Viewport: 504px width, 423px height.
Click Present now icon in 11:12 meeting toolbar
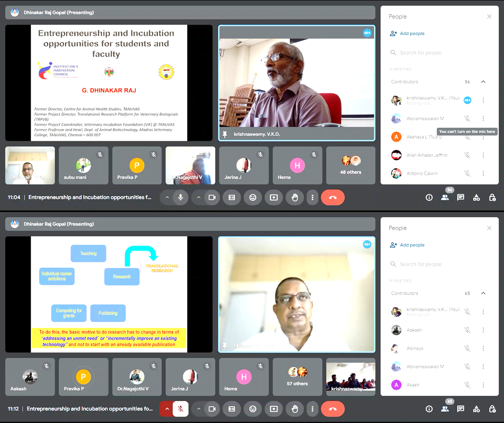click(274, 409)
